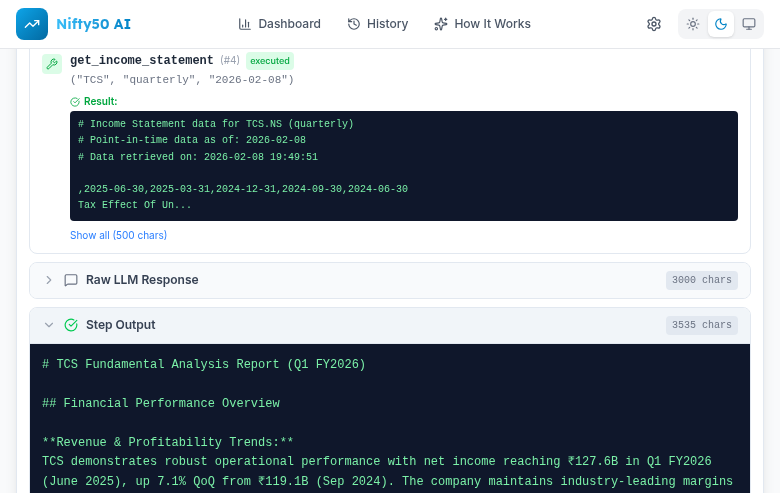Viewport: 780px width, 493px height.
Task: Click the Nifty50 AI brand name
Action: (x=93, y=24)
